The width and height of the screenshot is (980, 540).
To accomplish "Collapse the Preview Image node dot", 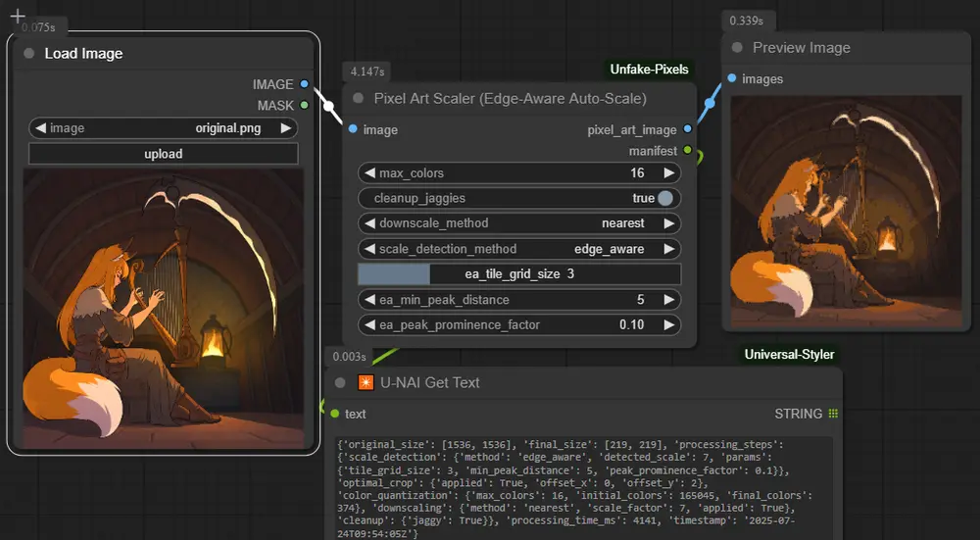I will tap(737, 47).
